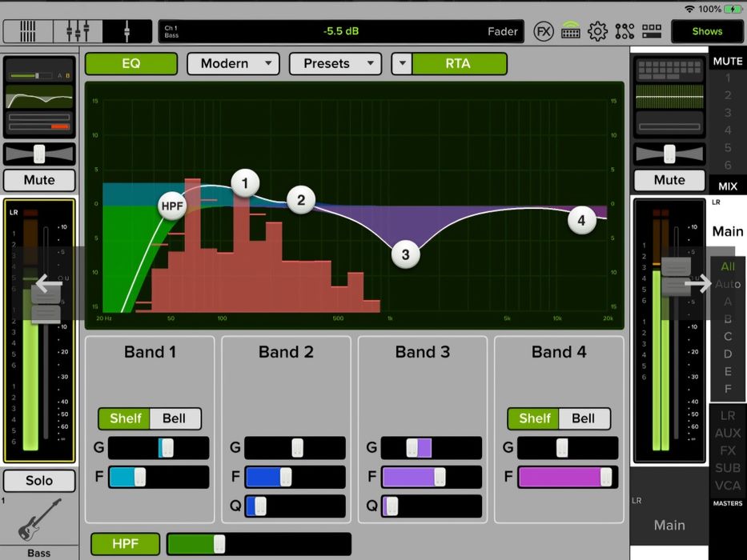The width and height of the screenshot is (747, 560).
Task: Open the settings gear icon
Action: [597, 31]
